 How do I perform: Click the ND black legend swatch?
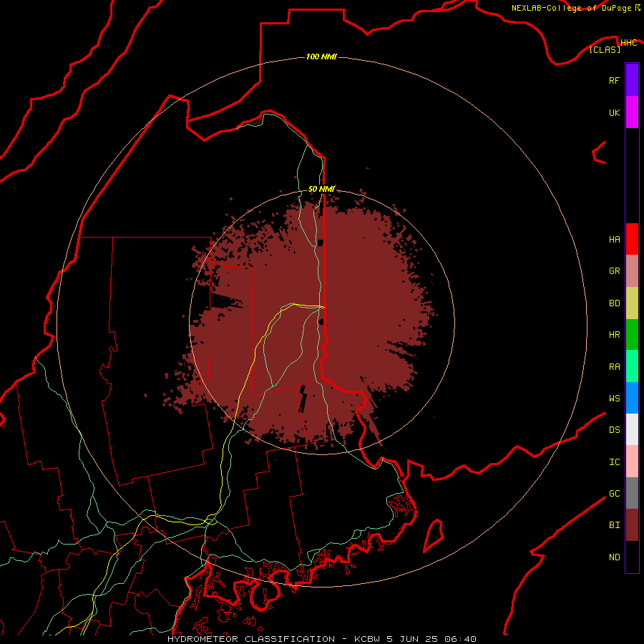pyautogui.click(x=632, y=557)
